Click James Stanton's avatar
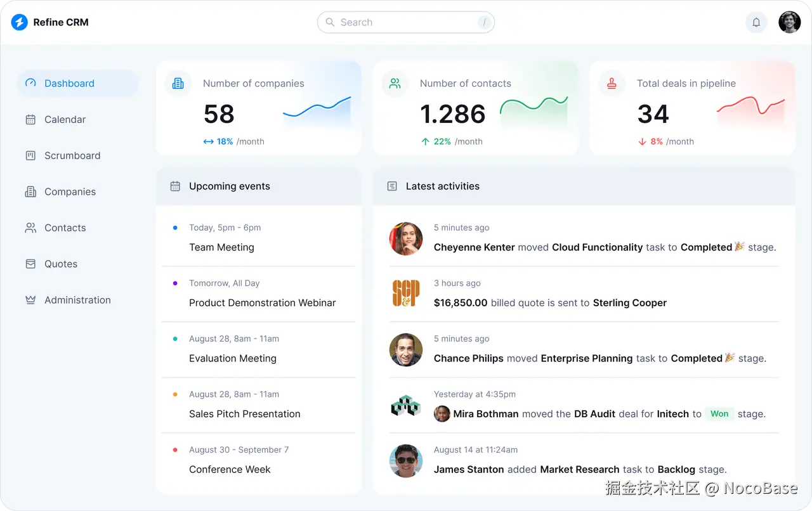The width and height of the screenshot is (812, 511). point(406,461)
